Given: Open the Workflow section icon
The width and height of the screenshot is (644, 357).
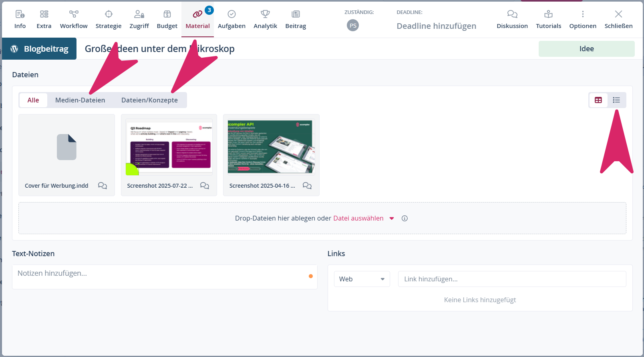Looking at the screenshot, I should pyautogui.click(x=74, y=14).
